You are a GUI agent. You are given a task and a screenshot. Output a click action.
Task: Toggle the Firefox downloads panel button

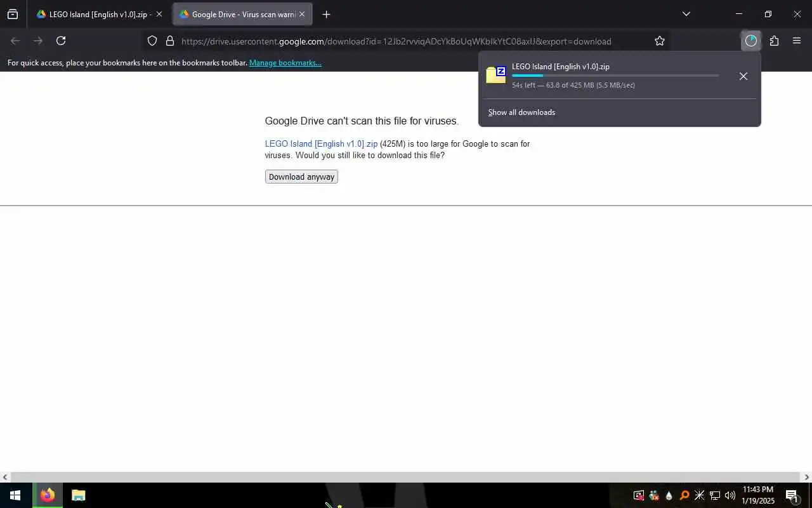pyautogui.click(x=751, y=41)
